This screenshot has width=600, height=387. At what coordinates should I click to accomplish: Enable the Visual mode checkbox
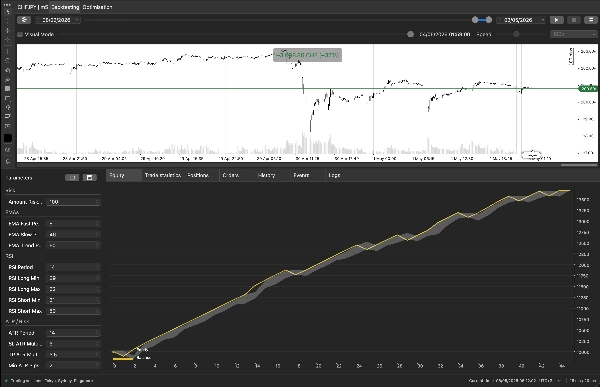point(20,34)
